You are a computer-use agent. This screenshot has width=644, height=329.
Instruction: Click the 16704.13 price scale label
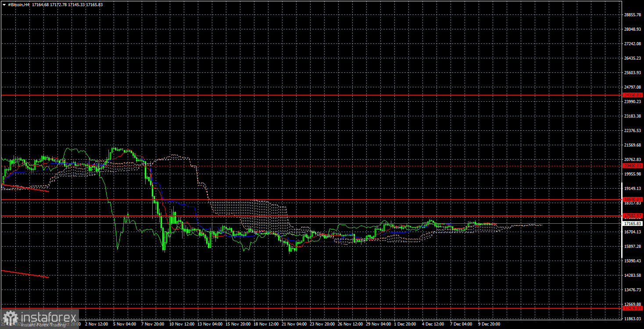(633, 232)
